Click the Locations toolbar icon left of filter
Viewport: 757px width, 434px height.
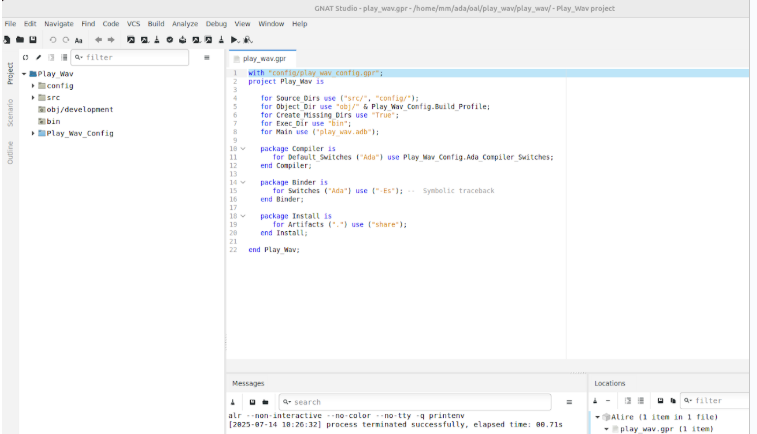[673, 401]
